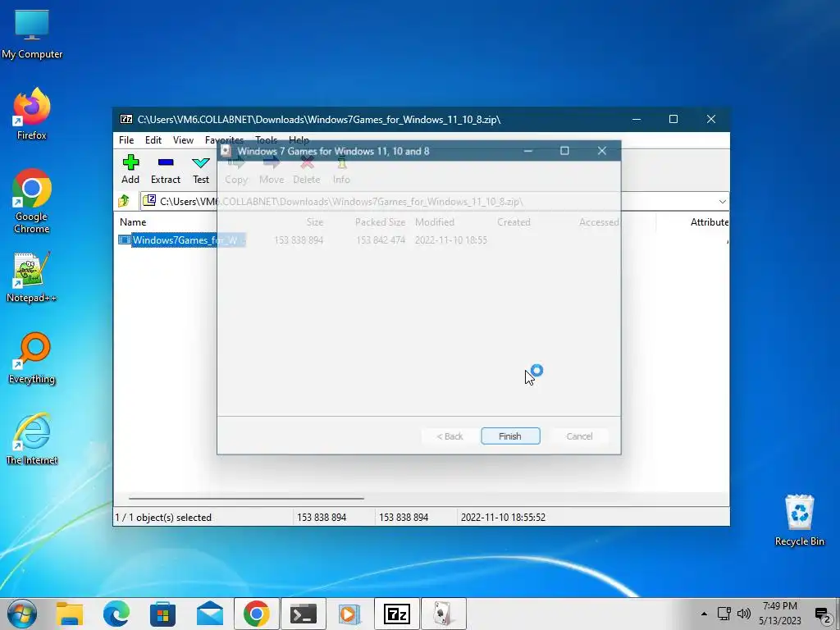The width and height of the screenshot is (840, 630).
Task: Sort by the Created column header
Action: 514,221
